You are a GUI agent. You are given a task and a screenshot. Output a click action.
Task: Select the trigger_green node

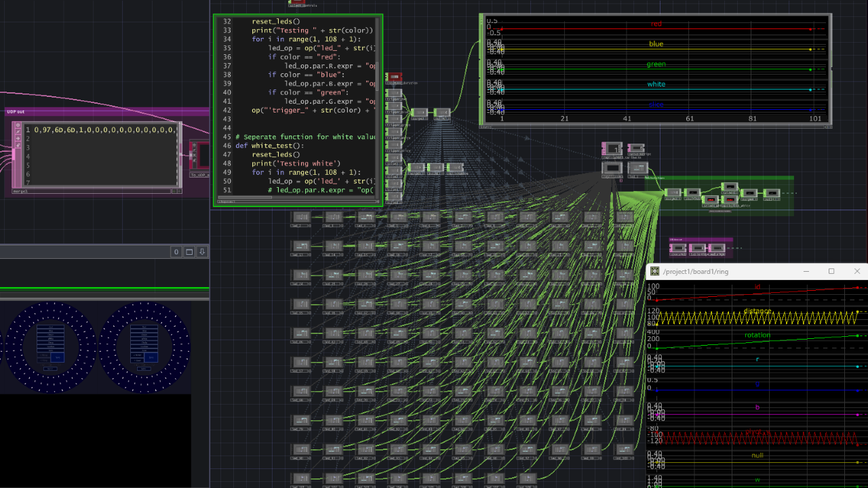(x=394, y=119)
